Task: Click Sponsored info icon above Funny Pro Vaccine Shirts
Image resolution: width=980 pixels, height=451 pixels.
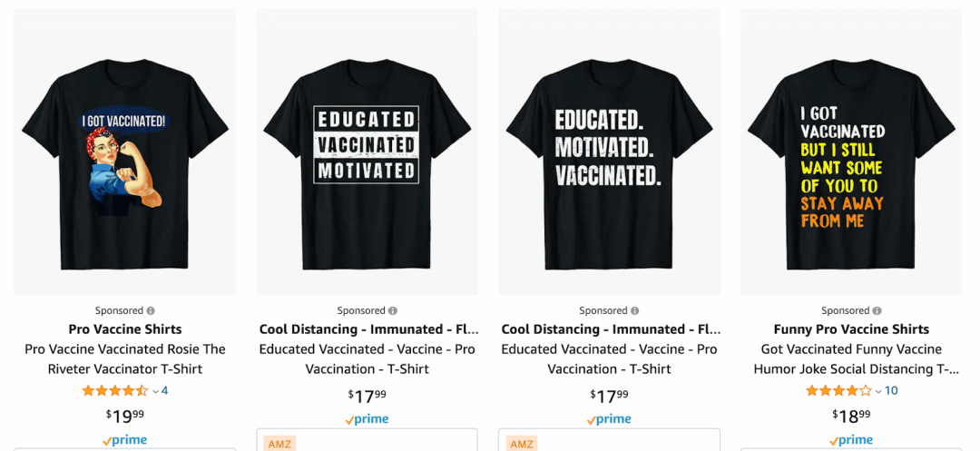Action: click(x=877, y=310)
